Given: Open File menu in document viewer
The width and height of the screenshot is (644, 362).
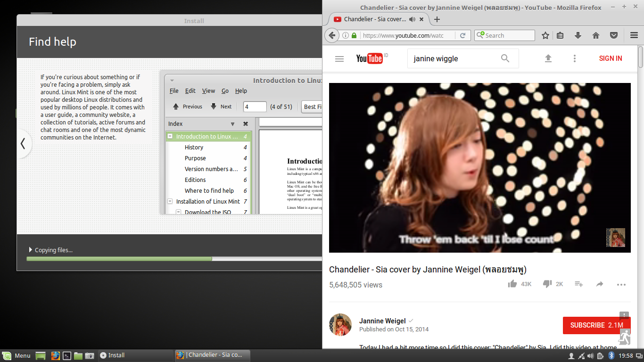Looking at the screenshot, I should [174, 91].
